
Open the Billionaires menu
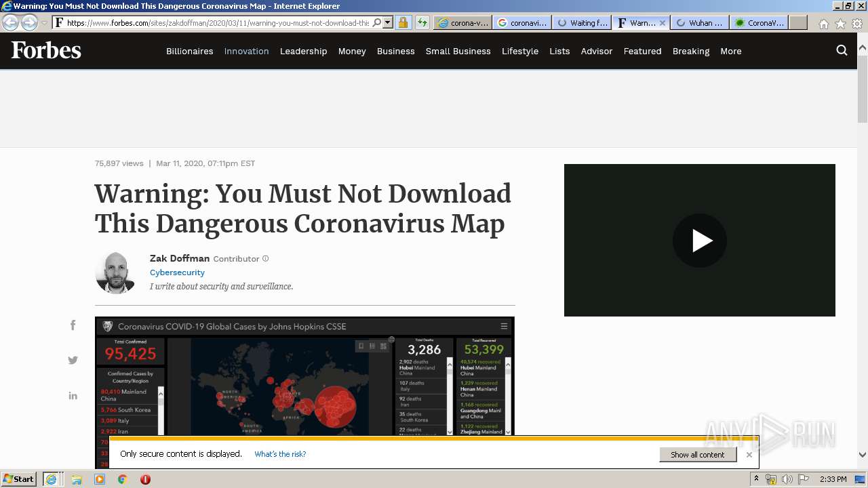[189, 51]
